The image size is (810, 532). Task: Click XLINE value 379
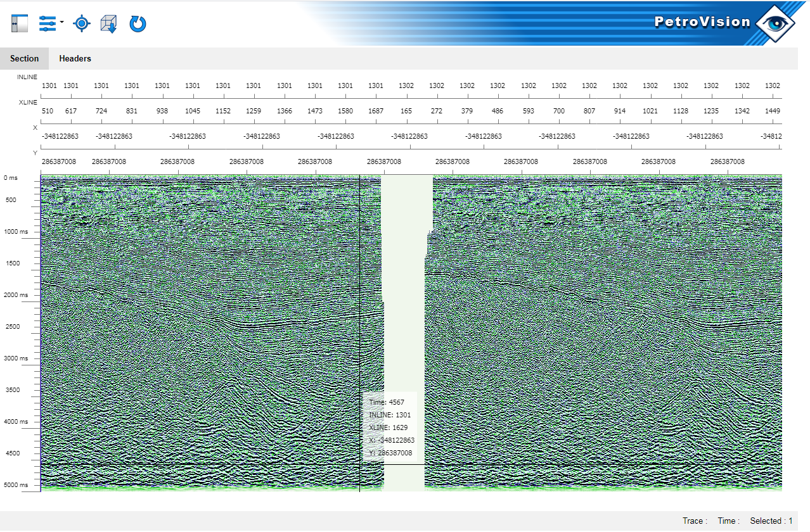tap(467, 111)
